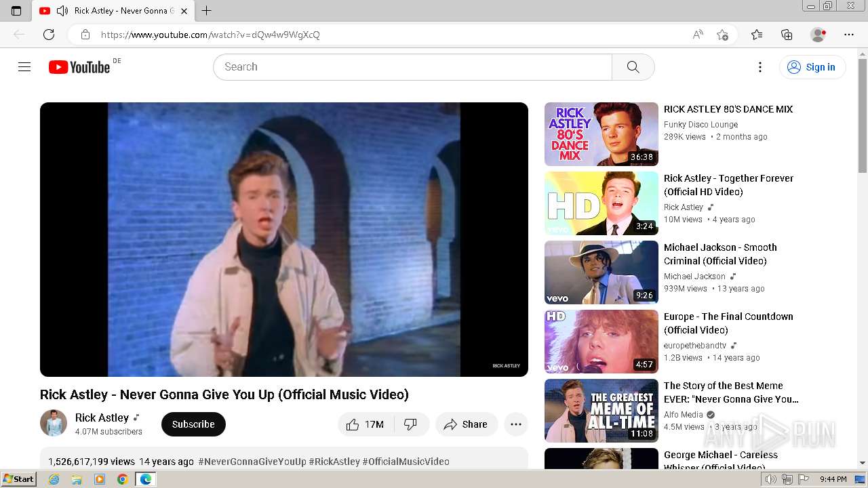The height and width of the screenshot is (488, 868).
Task: Open Rick Astley channel avatar
Action: tap(54, 423)
